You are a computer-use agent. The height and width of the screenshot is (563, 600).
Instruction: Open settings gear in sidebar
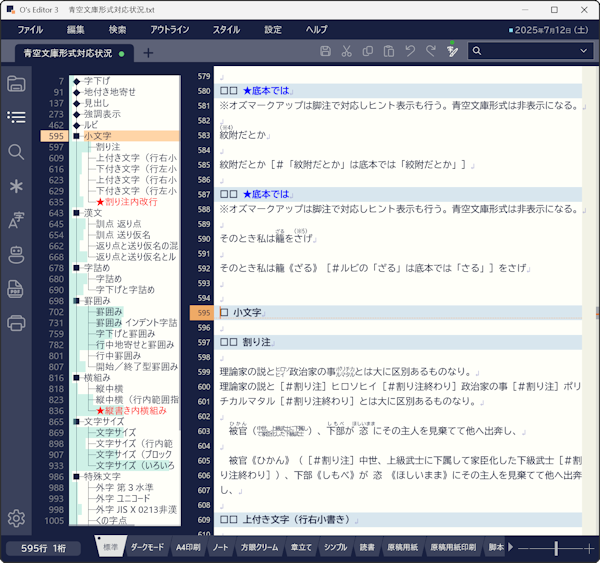(x=16, y=518)
